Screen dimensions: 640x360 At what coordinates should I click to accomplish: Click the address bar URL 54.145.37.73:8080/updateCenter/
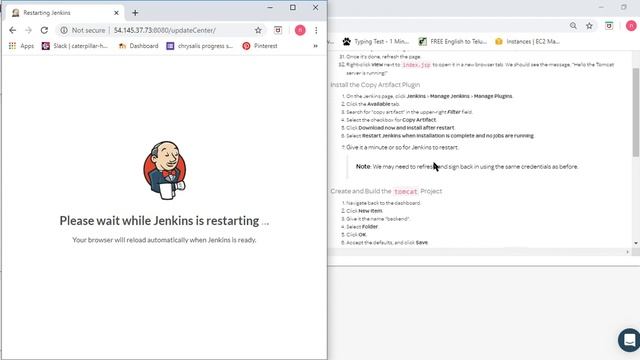164,30
